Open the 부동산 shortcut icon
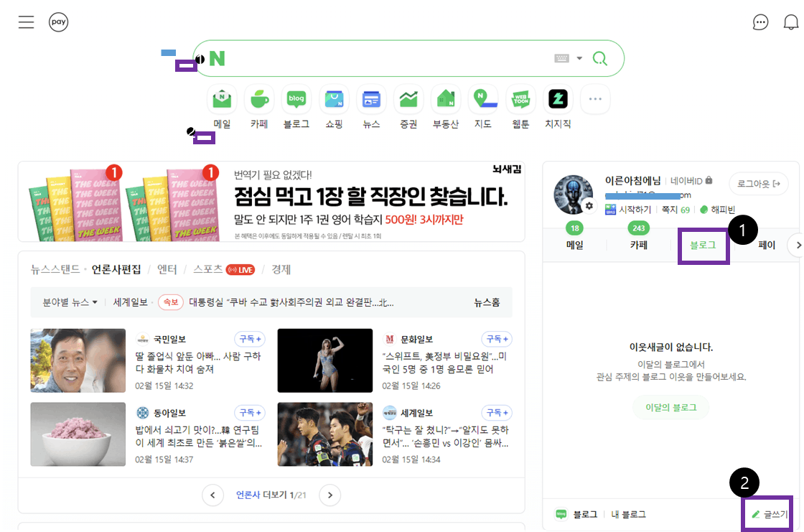 point(446,100)
